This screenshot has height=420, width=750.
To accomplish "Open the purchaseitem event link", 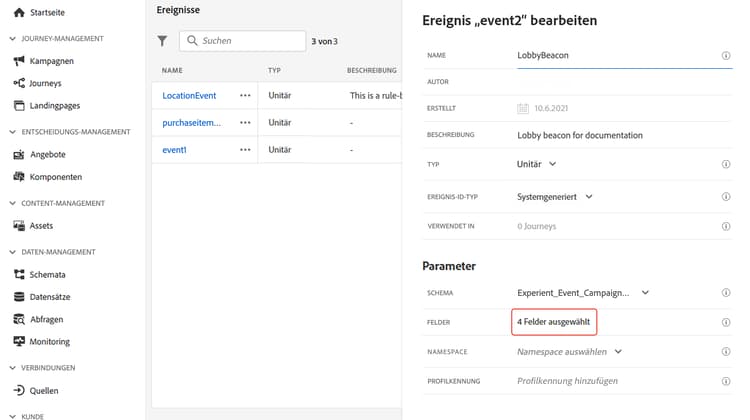I will tap(191, 122).
